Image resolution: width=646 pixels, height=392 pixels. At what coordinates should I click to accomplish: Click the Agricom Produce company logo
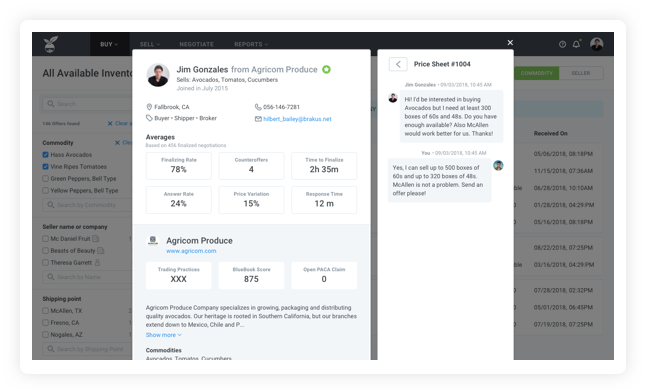point(153,241)
